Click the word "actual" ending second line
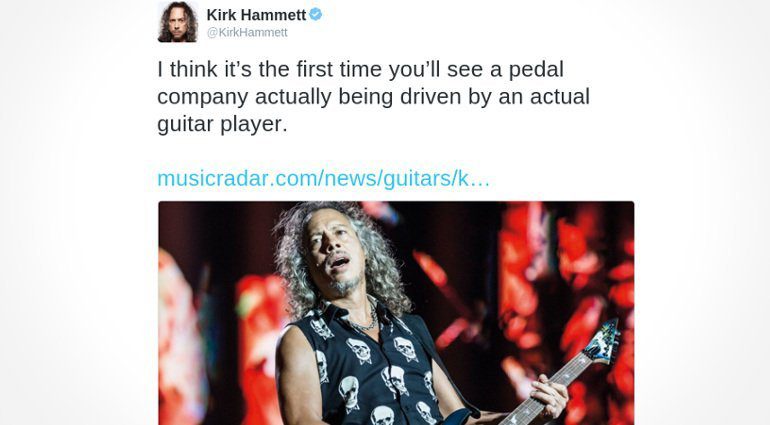Image resolution: width=770 pixels, height=425 pixels. pos(560,96)
